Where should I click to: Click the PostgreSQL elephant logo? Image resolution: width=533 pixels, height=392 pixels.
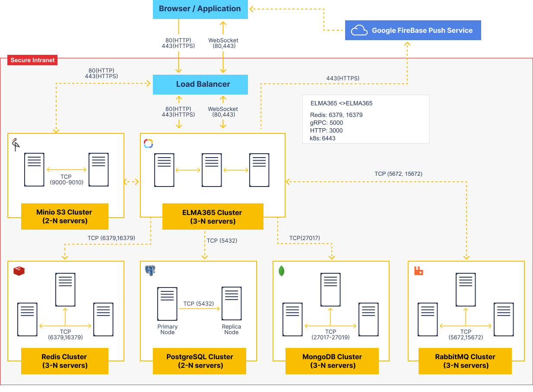coord(150,271)
